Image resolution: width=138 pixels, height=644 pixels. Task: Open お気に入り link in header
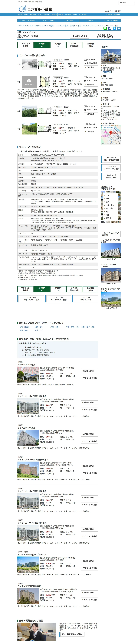[x=109, y=11]
